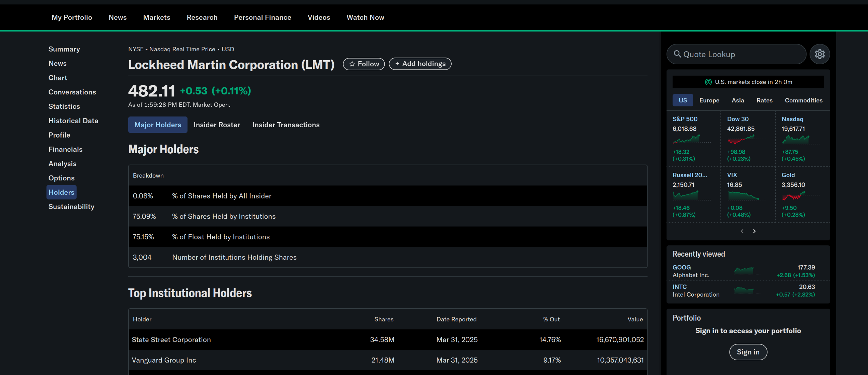The height and width of the screenshot is (375, 868).
Task: Open VIX index link
Action: [732, 175]
